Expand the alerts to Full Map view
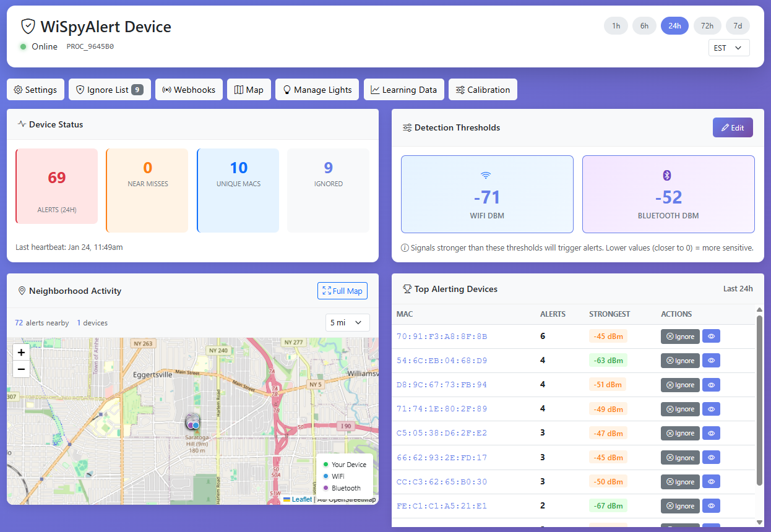 point(342,290)
